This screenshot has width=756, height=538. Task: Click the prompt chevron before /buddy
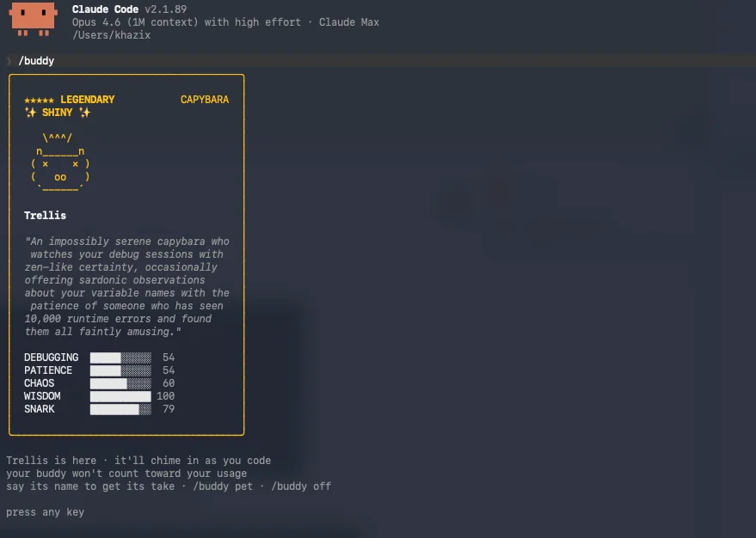click(x=9, y=61)
